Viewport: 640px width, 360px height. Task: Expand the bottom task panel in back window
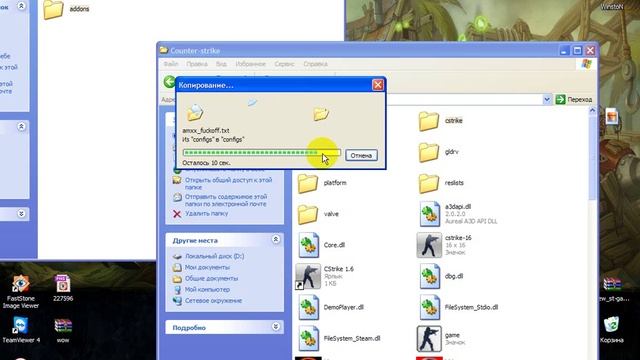21,213
